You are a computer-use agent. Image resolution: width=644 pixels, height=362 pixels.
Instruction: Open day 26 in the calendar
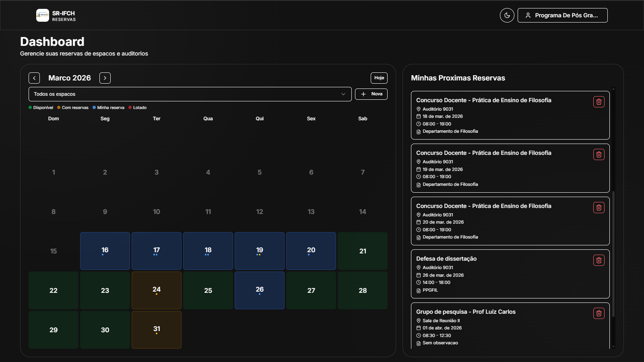260,290
